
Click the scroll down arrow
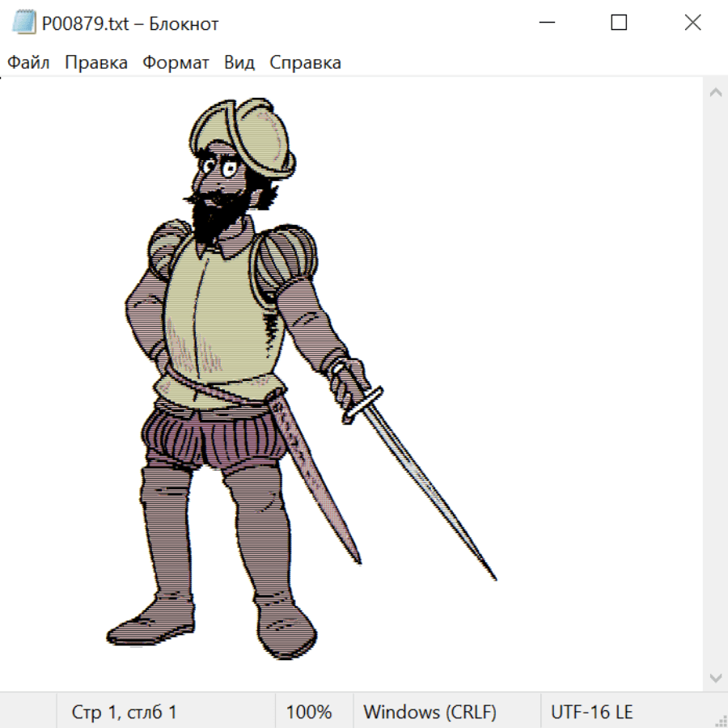pos(715,677)
